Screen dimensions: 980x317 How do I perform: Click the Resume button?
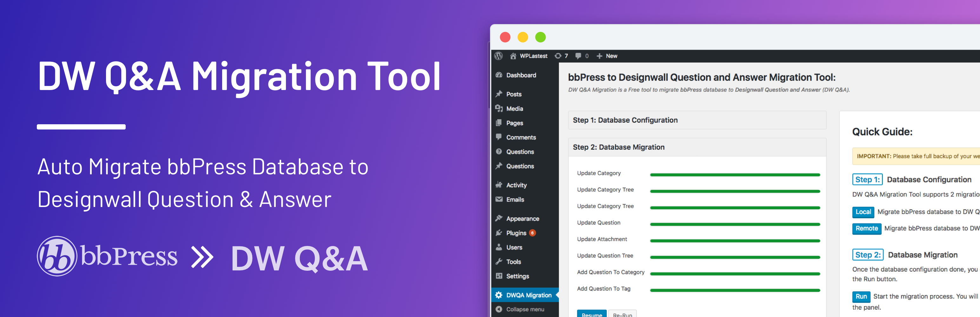[x=592, y=314]
